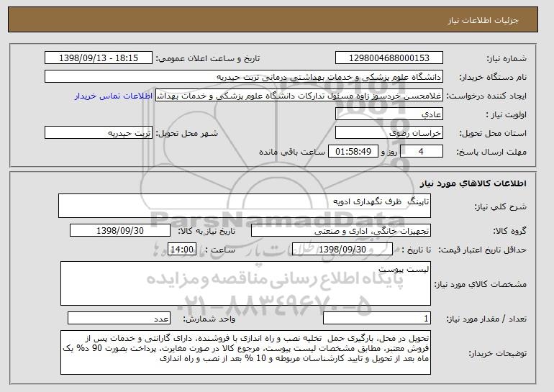Click the توضیحات خریدار label
The width and height of the screenshot is (554, 392).
click(x=497, y=353)
